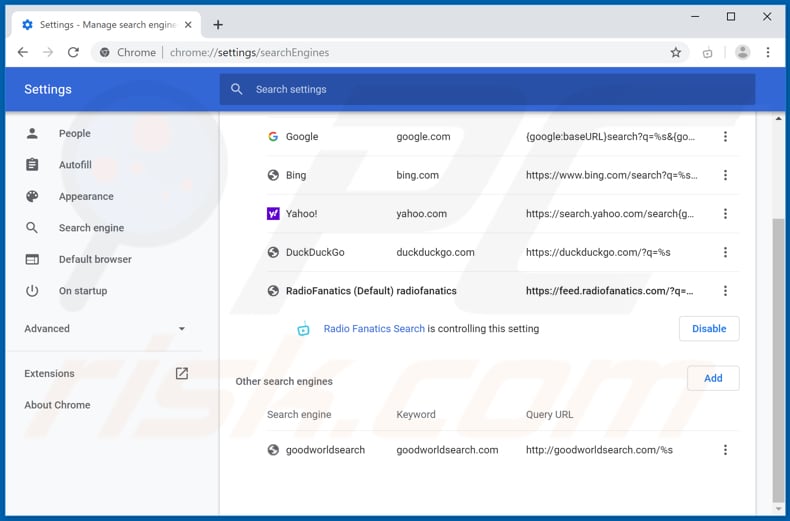The width and height of the screenshot is (790, 521).
Task: Open the Search engine settings section
Action: coord(91,228)
